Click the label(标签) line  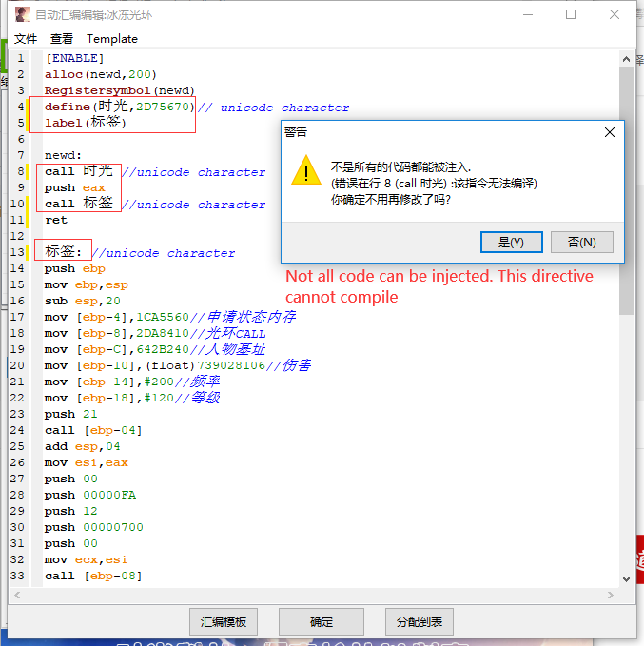86,123
